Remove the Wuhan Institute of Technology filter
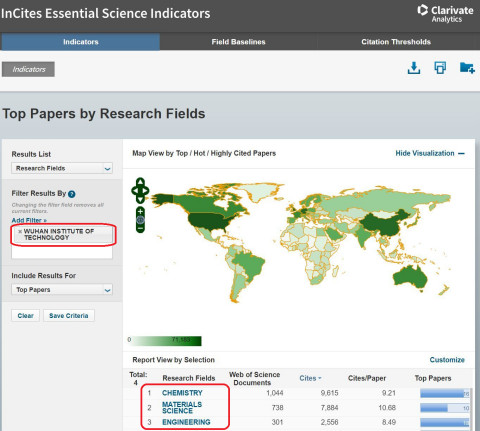Image resolution: width=480 pixels, height=431 pixels. [x=20, y=231]
